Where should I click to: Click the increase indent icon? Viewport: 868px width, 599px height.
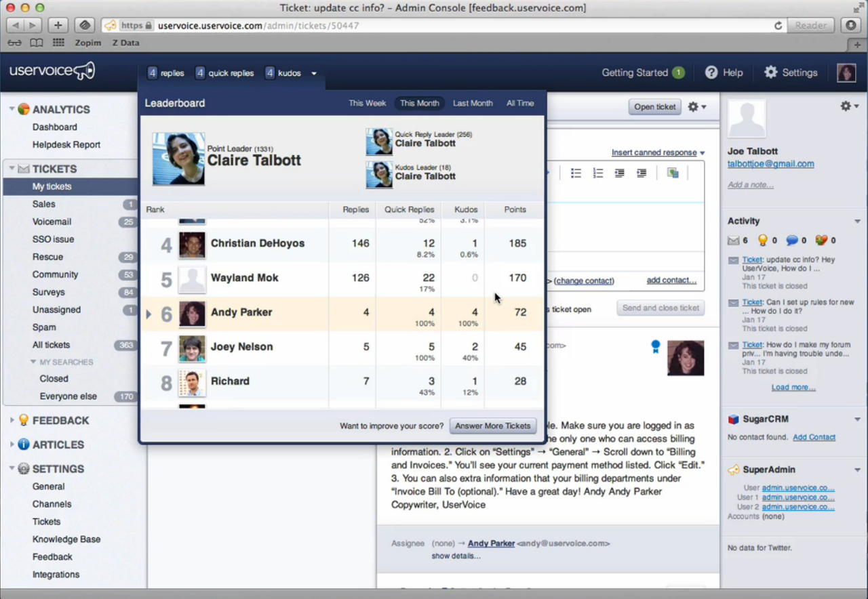click(x=642, y=173)
